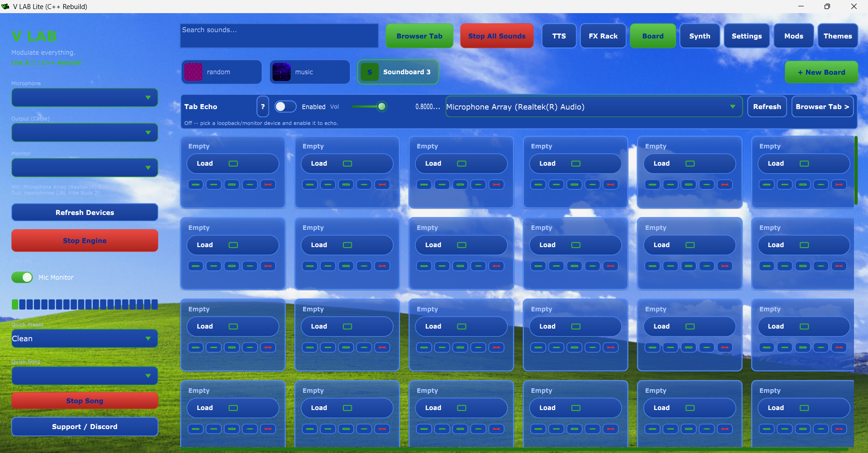Expand the Microphone Array (Realtek(R) Audio) echo dropdown
Image resolution: width=868 pixels, height=453 pixels.
pyautogui.click(x=594, y=107)
